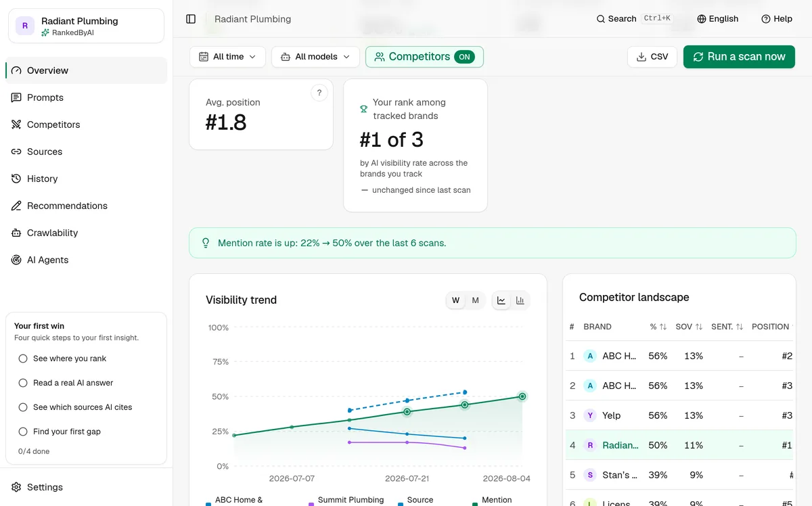812x506 pixels.
Task: Open the Prompts page
Action: click(86, 97)
